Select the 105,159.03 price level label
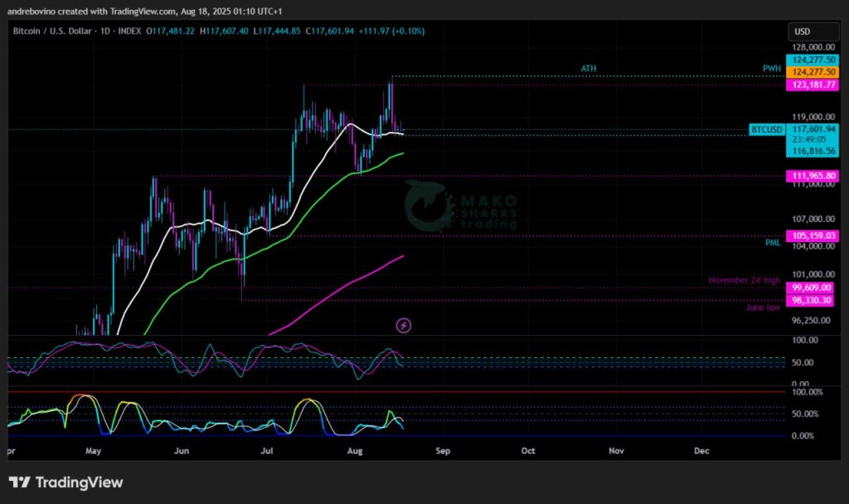Viewport: 849px width, 504px height. click(813, 236)
